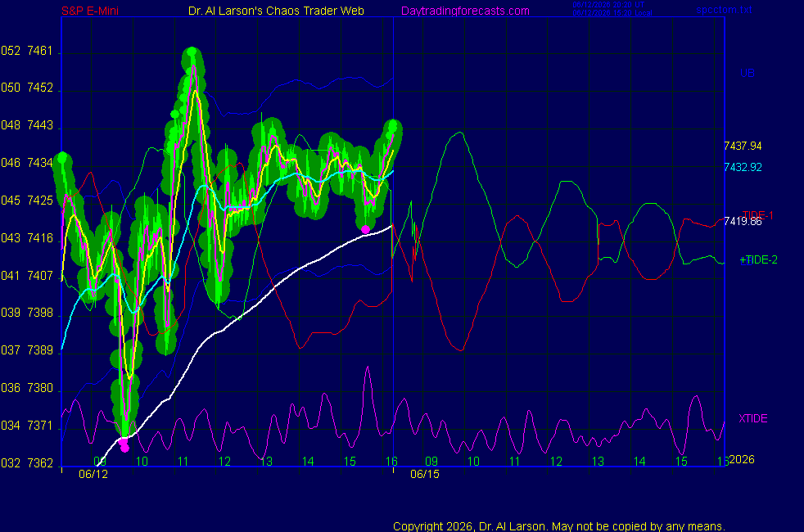The width and height of the screenshot is (804, 532).
Task: Select the "043 7416" price axis label
Action: (27, 238)
